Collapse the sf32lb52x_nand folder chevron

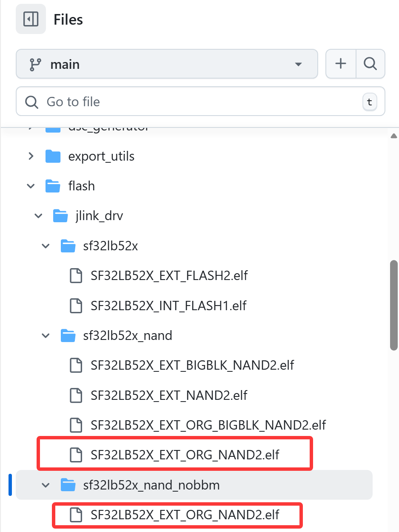point(46,336)
